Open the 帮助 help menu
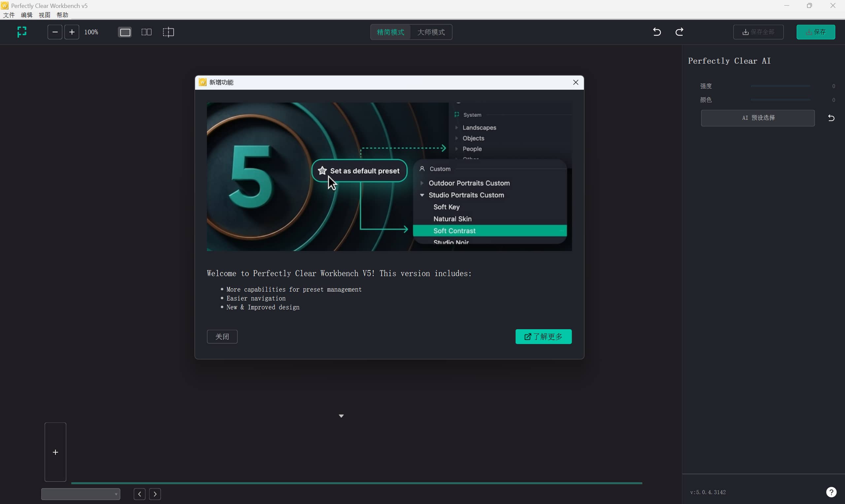845x504 pixels. 62,15
